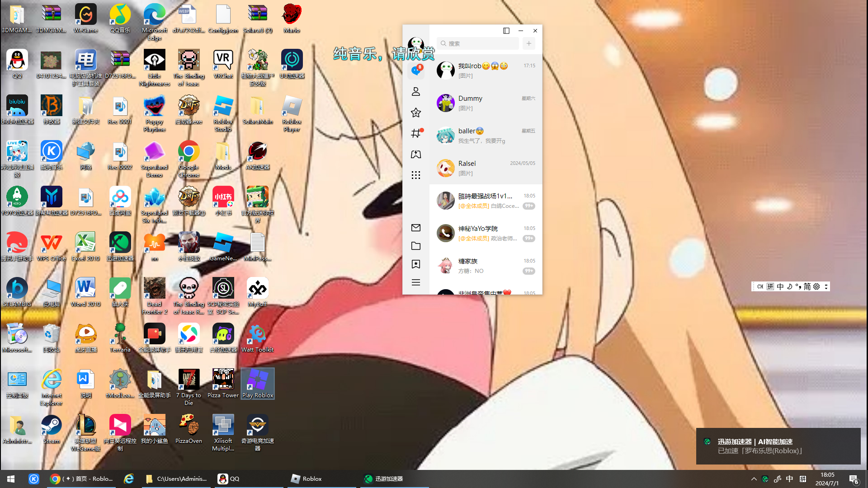Image resolution: width=868 pixels, height=488 pixels.
Task: Switch to the 迅游加速器 taskbar button
Action: pyautogui.click(x=395, y=479)
